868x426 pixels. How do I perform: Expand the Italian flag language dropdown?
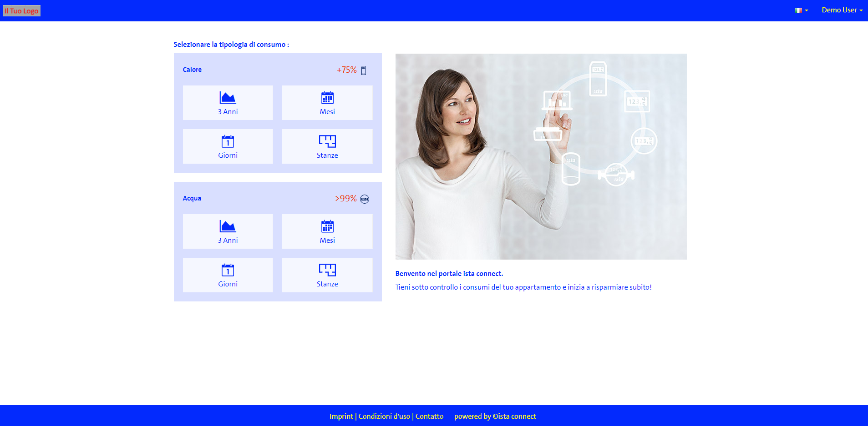coord(801,10)
